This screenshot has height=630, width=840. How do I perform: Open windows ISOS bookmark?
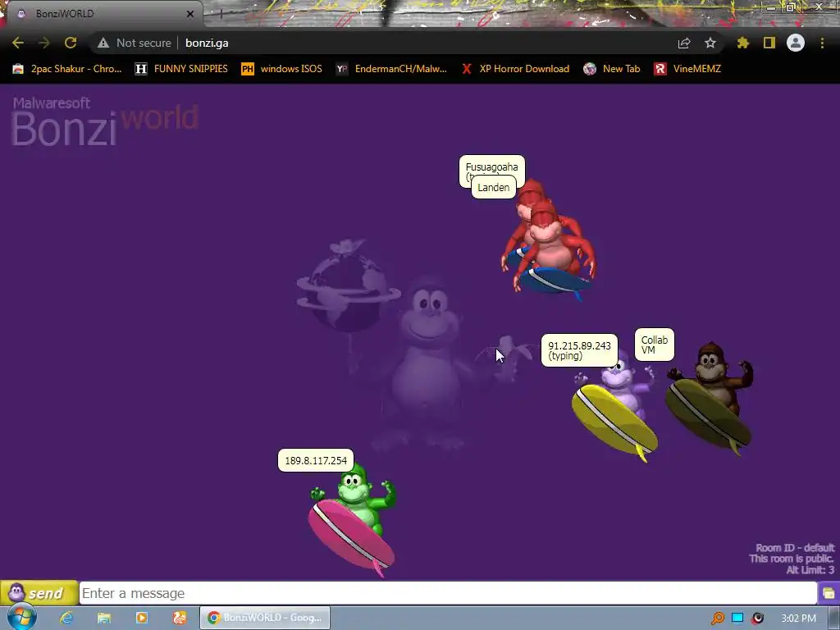pyautogui.click(x=282, y=69)
